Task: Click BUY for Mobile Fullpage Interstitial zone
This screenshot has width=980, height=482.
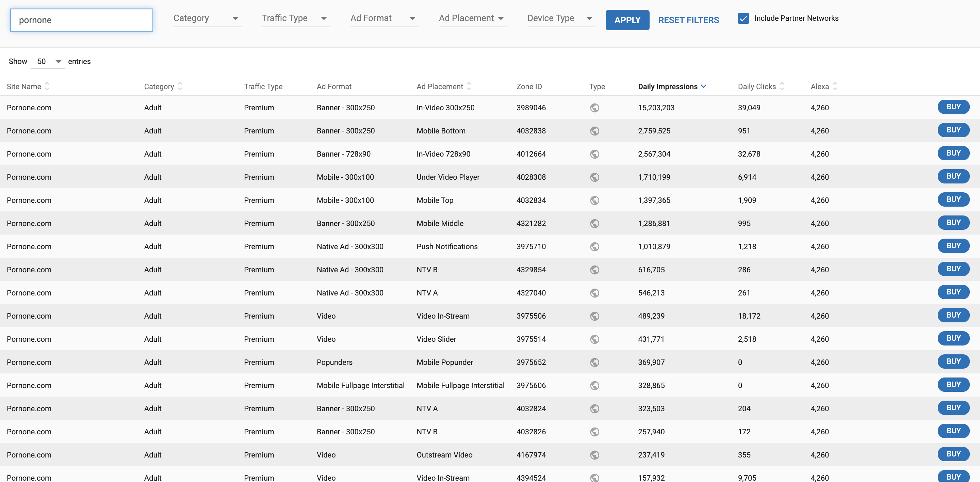Action: point(953,385)
